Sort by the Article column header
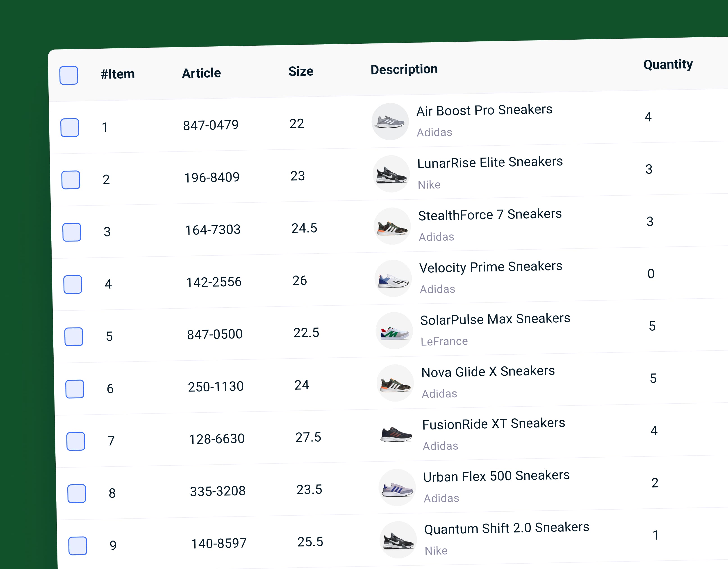 pyautogui.click(x=201, y=73)
